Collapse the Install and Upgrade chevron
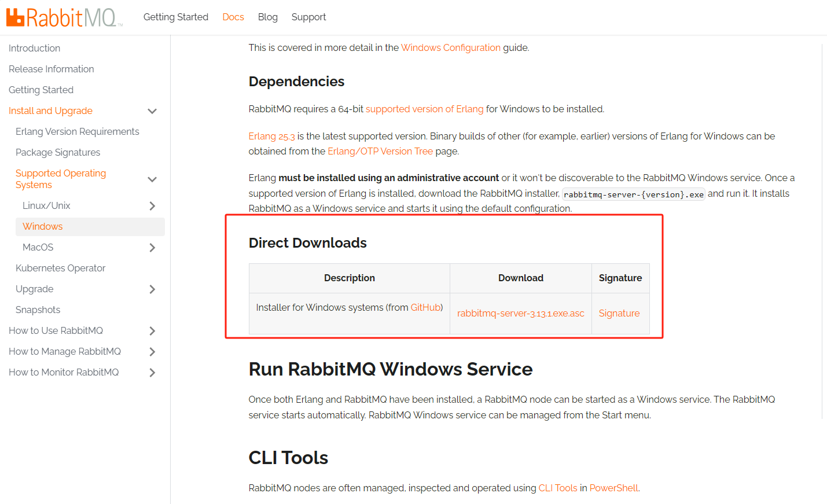This screenshot has height=504, width=827. (x=152, y=111)
